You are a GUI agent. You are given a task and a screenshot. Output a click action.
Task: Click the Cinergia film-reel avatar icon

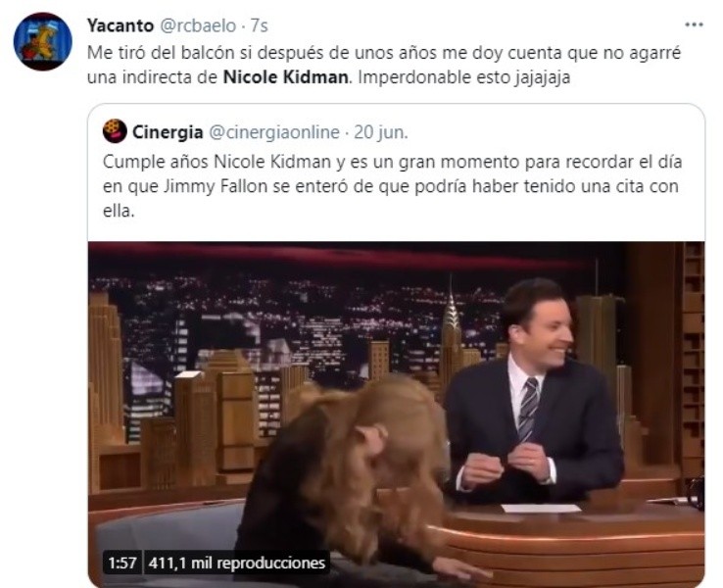tap(115, 130)
